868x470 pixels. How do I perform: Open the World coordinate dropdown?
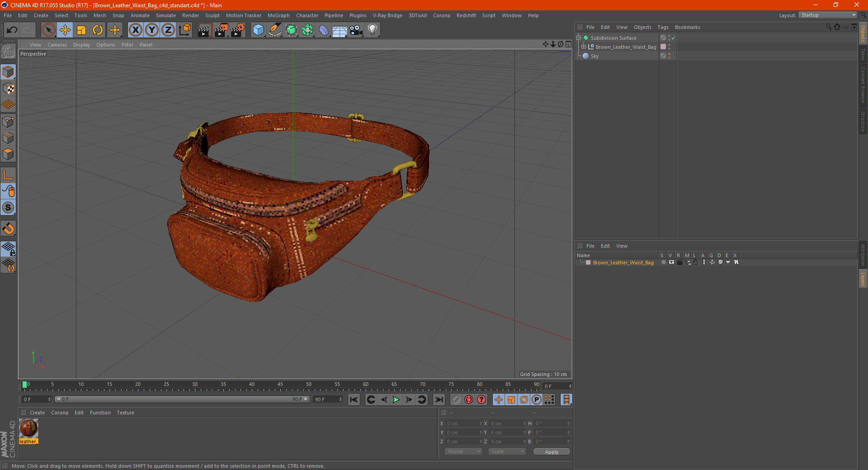463,451
